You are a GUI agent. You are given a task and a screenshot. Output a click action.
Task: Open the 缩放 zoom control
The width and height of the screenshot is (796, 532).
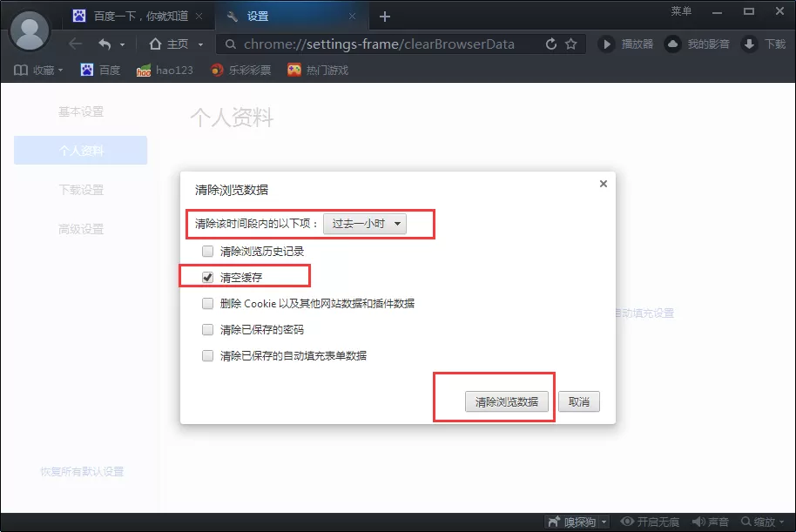[763, 522]
